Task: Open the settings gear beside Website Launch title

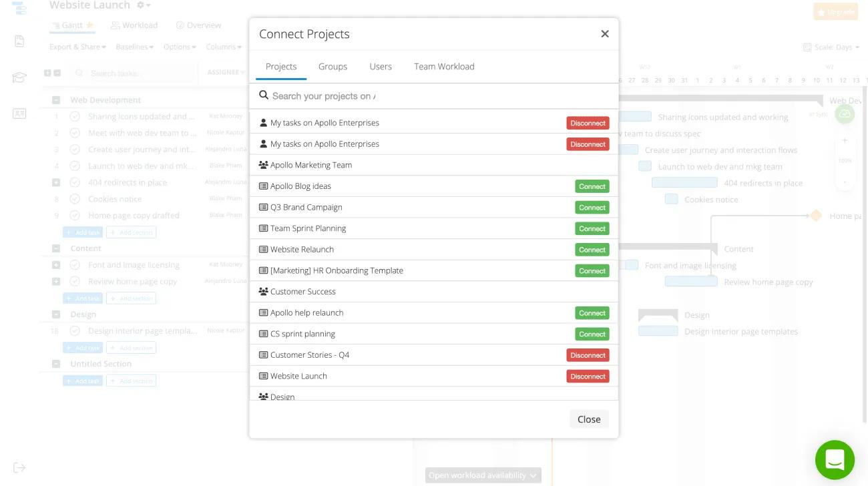Action: coord(139,5)
